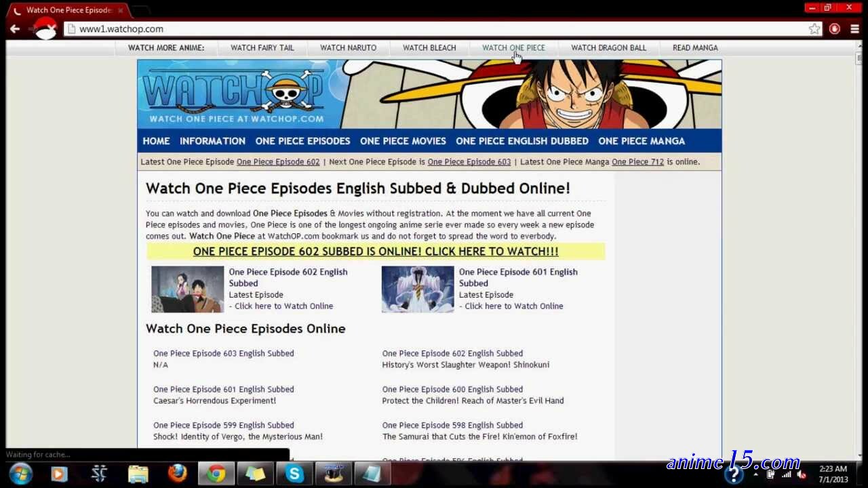Open One Piece Episode 599 English Subbed
Image resolution: width=868 pixels, height=488 pixels.
click(224, 425)
